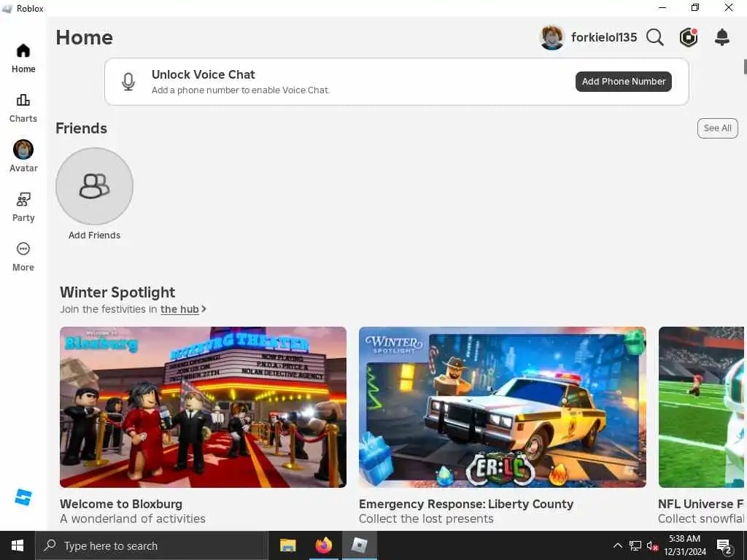Open File Explorer from the taskbar
Viewport: 747px width, 560px height.
[x=287, y=545]
